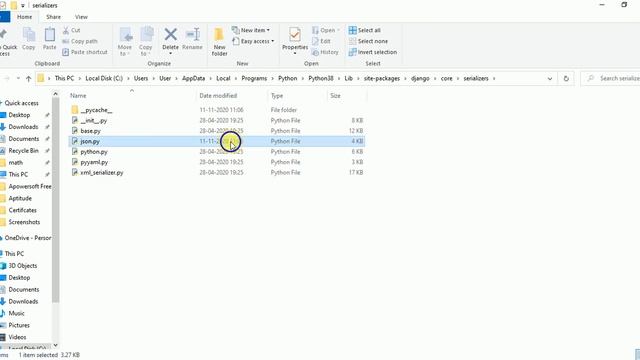The image size is (640, 360).
Task: Select the json.py file
Action: [217, 141]
